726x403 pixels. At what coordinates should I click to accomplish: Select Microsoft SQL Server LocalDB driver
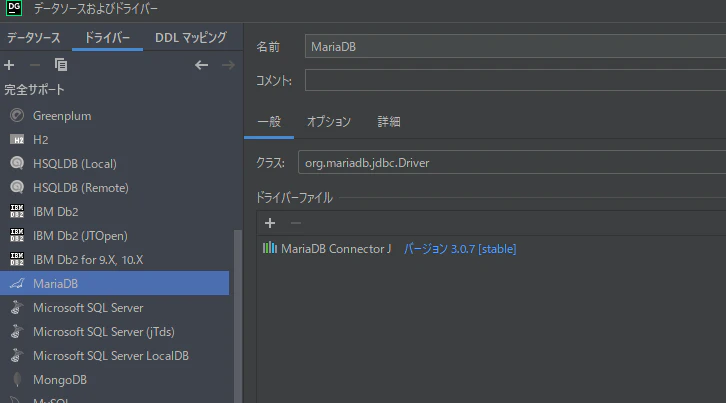click(x=114, y=355)
